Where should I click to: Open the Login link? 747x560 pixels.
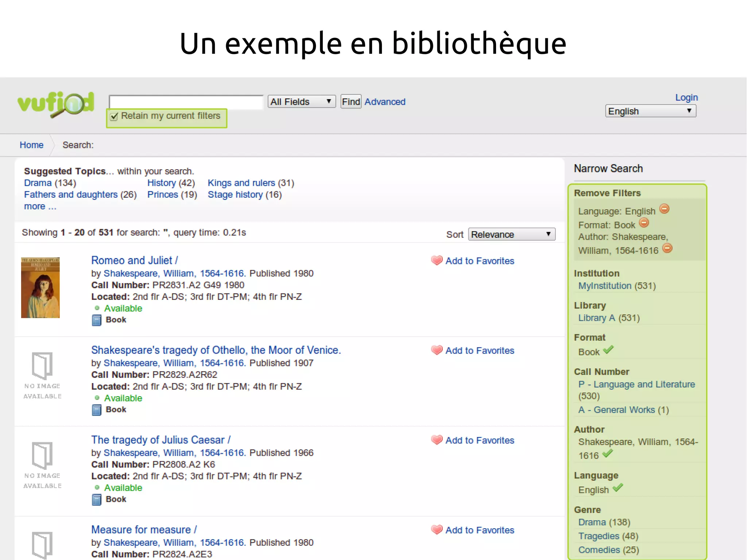tap(686, 97)
